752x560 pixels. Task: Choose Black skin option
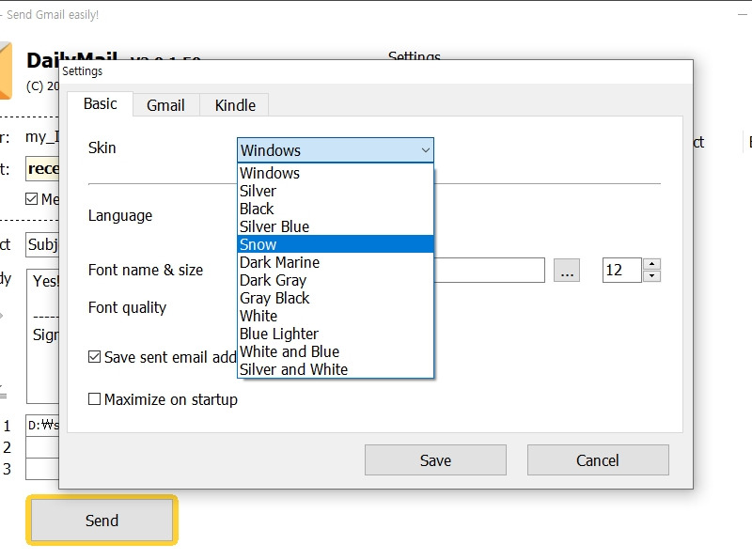tap(336, 209)
